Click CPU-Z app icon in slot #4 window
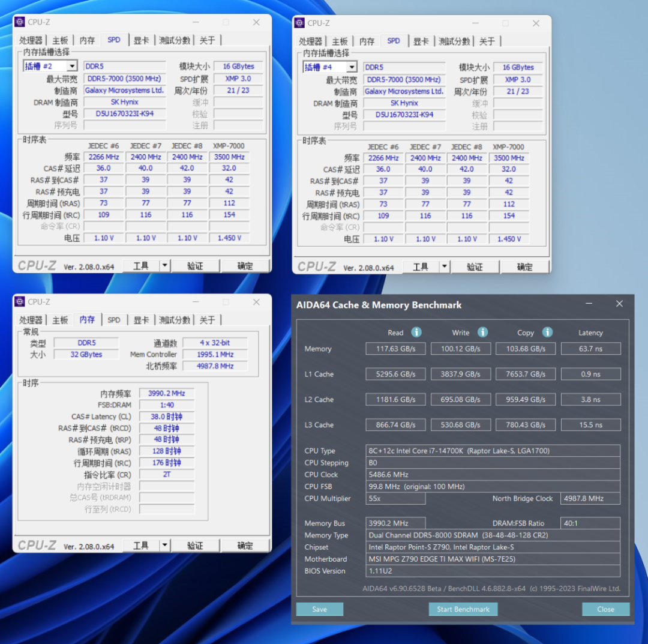The image size is (648, 644). click(x=299, y=23)
